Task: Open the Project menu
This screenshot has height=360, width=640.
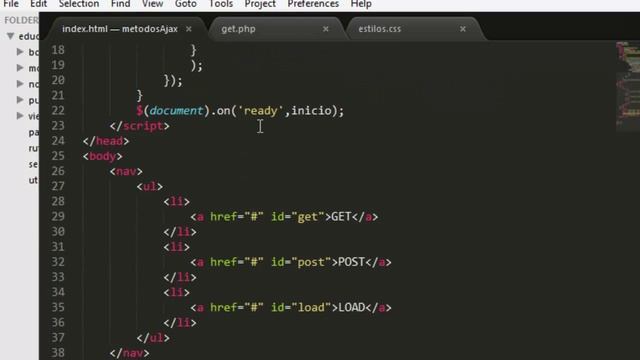Action: coord(260,4)
